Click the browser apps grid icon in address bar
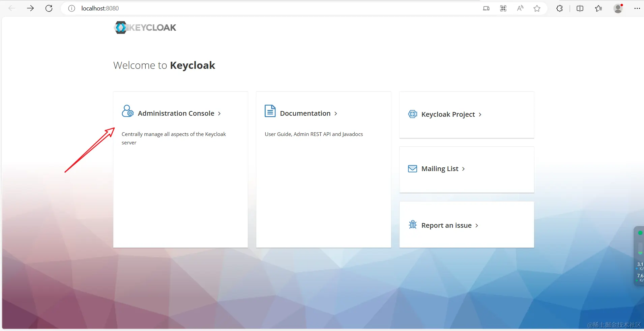Screen dimensions: 644x331 point(503,8)
